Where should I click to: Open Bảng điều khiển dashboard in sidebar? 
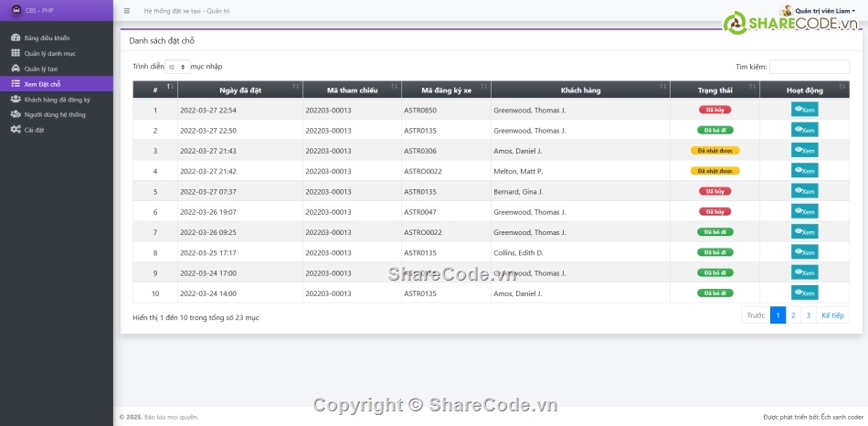(x=57, y=38)
